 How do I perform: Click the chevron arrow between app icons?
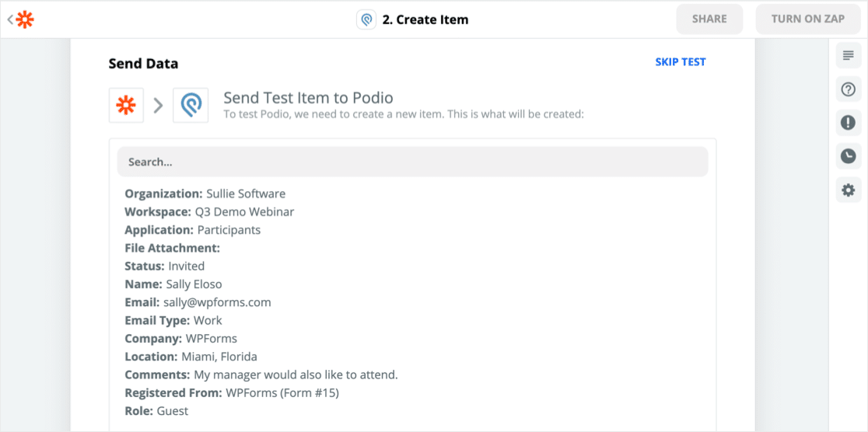click(158, 106)
